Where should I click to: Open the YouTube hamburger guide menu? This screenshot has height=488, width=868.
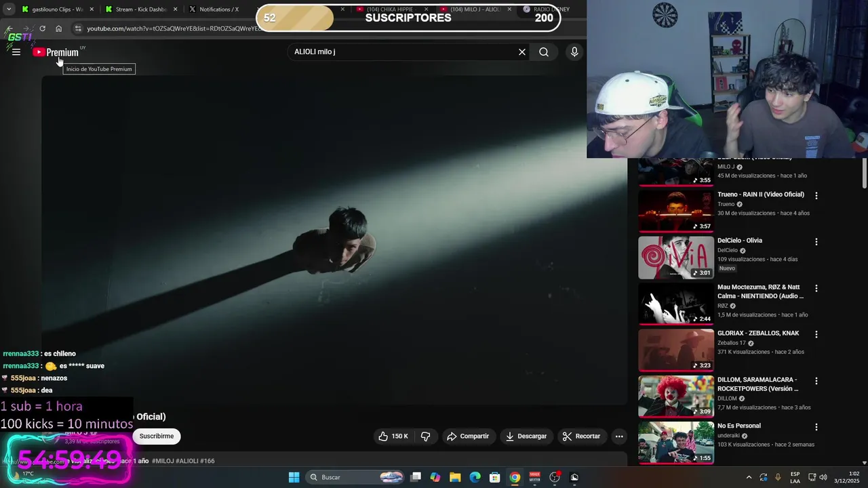point(16,52)
